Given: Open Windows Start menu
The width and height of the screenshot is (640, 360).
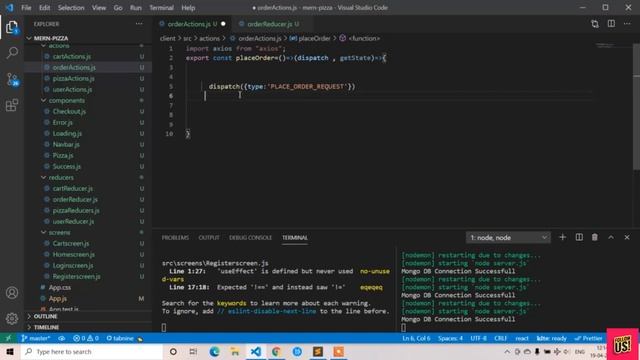Looking at the screenshot, I should [10, 351].
